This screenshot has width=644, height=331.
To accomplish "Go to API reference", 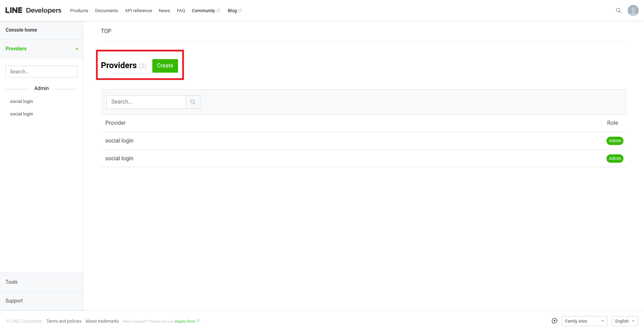I will (x=138, y=11).
